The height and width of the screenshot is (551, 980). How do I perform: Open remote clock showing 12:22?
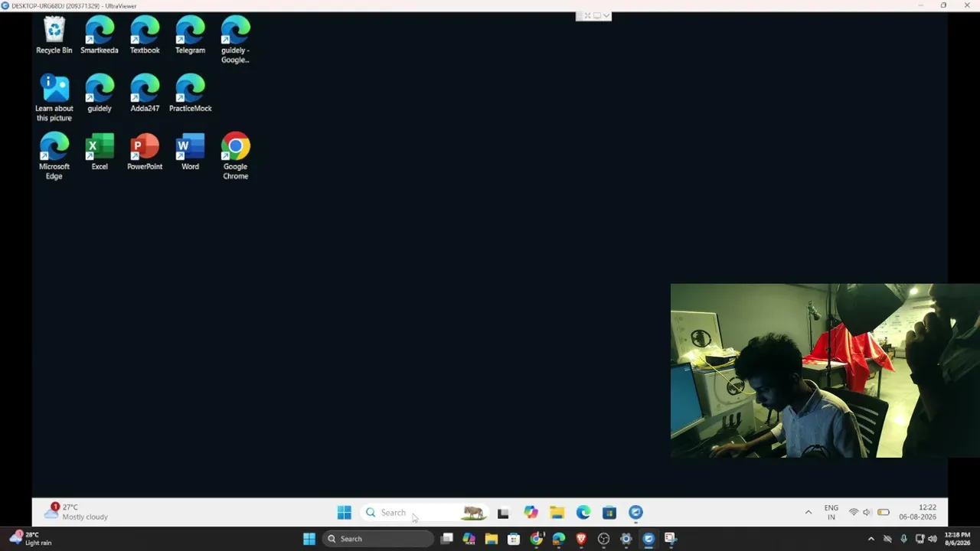(x=917, y=513)
